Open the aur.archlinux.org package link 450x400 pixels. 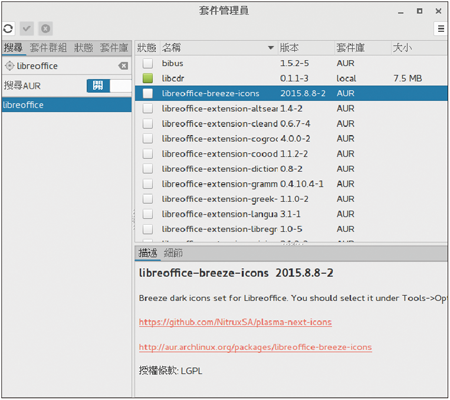[x=255, y=347]
